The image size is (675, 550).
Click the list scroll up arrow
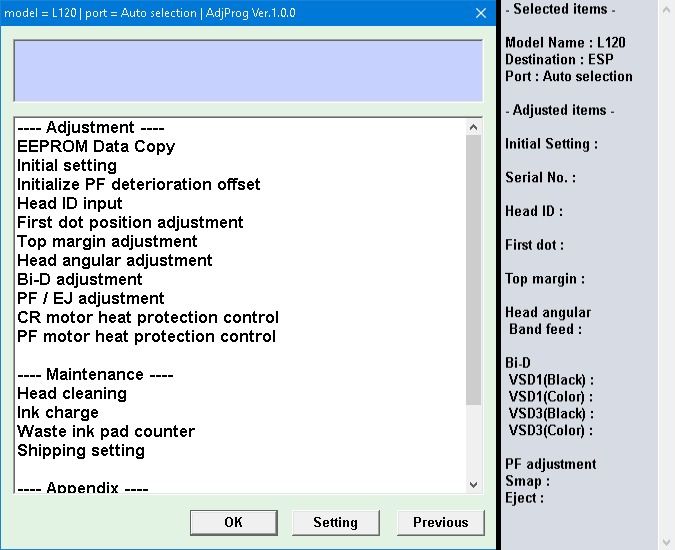pos(473,127)
